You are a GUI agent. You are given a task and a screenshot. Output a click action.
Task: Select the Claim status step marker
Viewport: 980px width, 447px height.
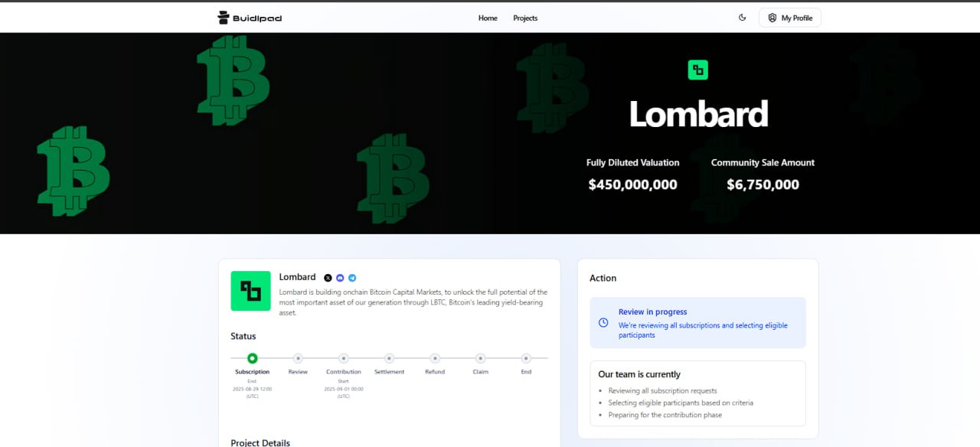[480, 358]
